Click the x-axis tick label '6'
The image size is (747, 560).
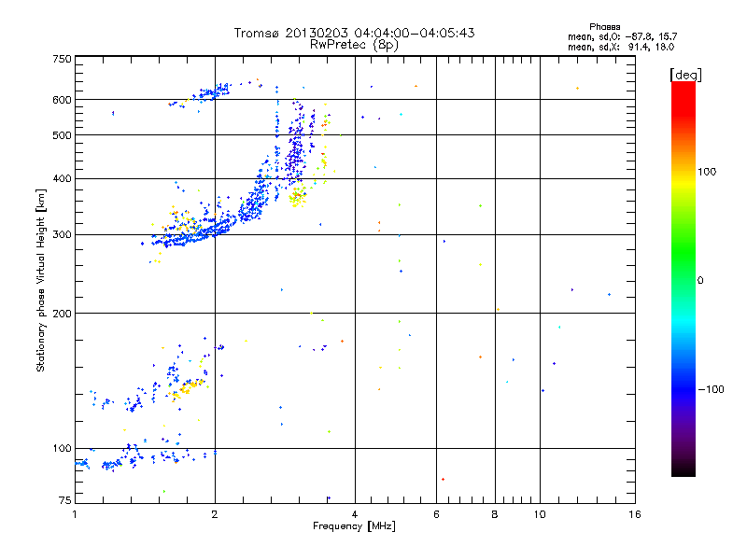pos(436,514)
